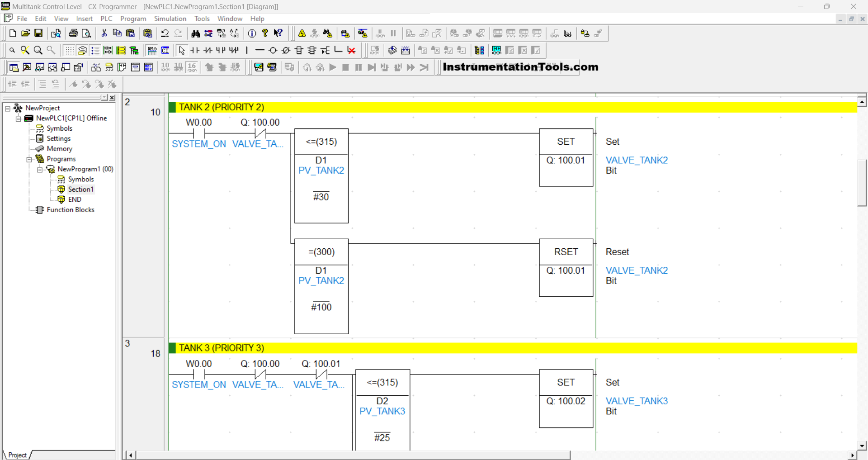Open the Simulation menu

point(170,19)
